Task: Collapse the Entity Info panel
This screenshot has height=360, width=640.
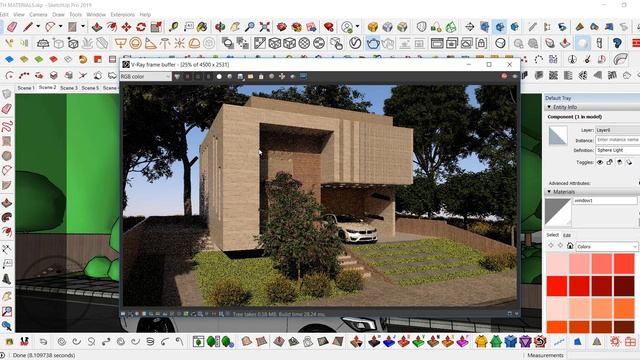Action: pos(549,107)
